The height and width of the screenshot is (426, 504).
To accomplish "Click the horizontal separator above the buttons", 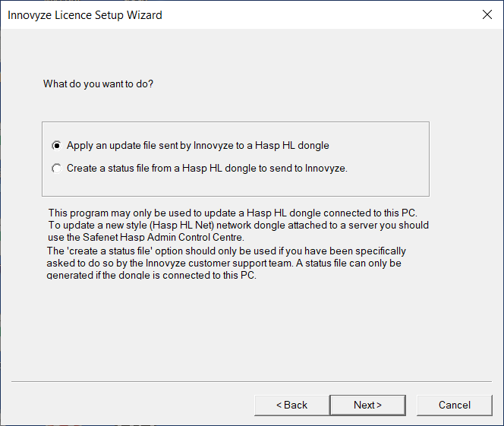I will point(252,382).
